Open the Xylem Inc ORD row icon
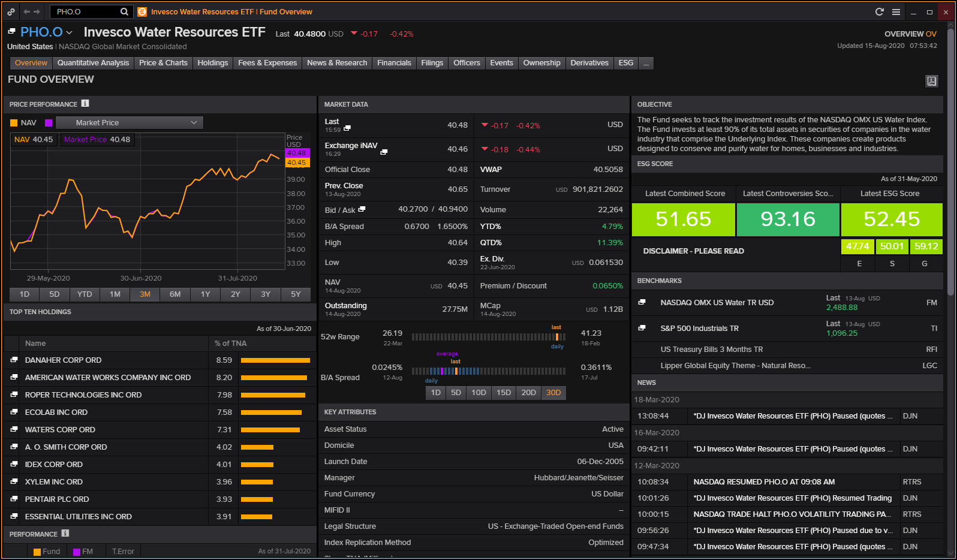Screen dimensions: 957x560 click(14, 481)
